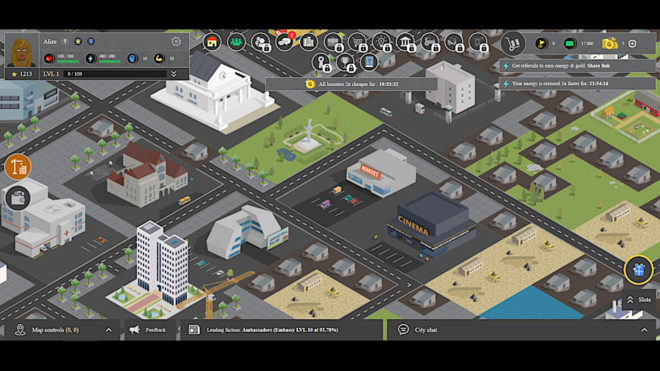Click the locked map pin icon
The width and height of the screenshot is (660, 371).
(321, 62)
